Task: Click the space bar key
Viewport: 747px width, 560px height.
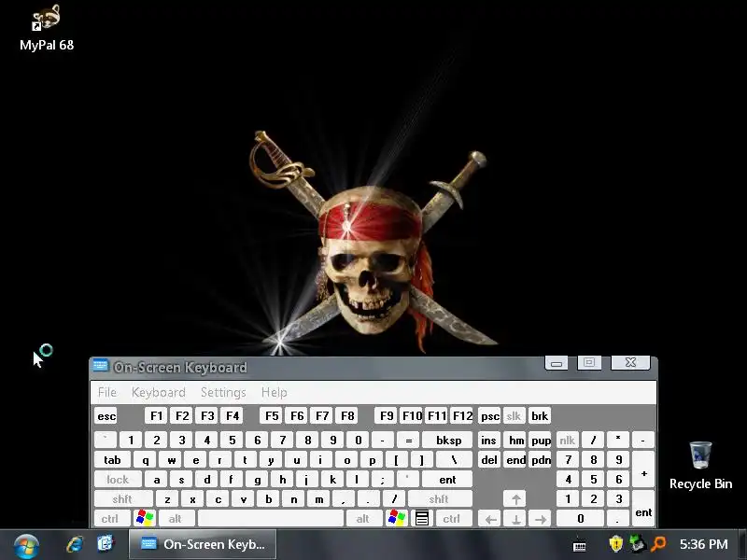Action: [x=271, y=518]
